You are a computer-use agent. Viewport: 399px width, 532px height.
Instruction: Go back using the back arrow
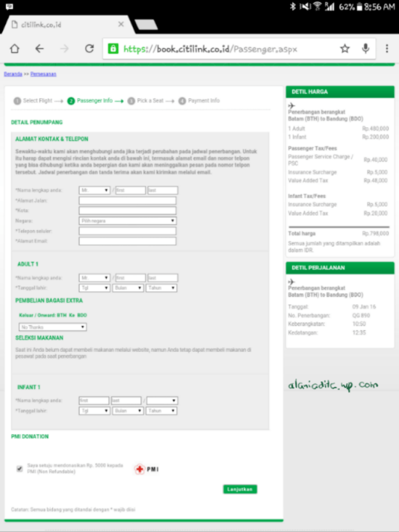coord(40,49)
